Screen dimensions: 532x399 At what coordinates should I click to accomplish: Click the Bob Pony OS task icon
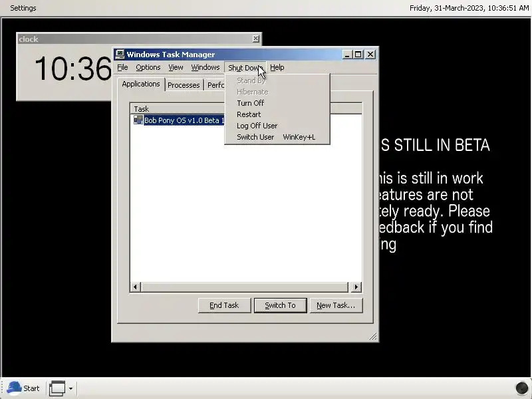click(138, 120)
